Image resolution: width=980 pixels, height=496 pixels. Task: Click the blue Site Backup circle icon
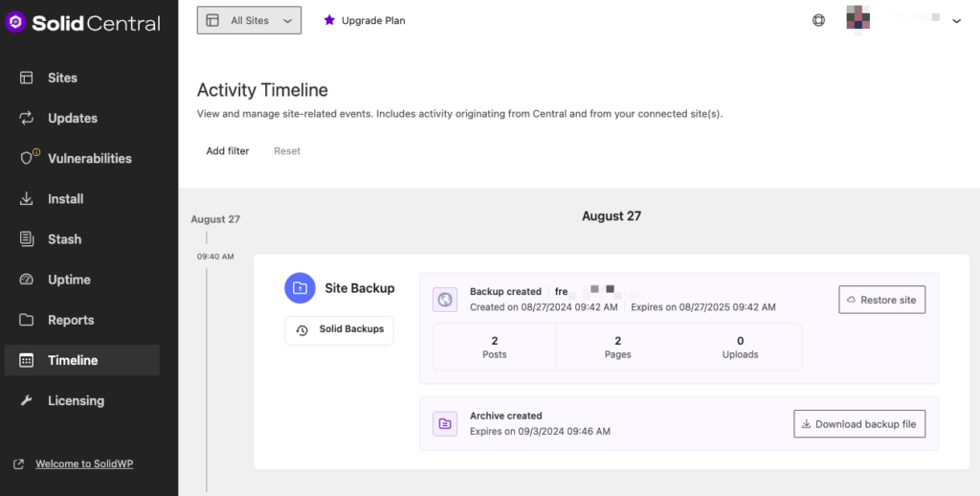pyautogui.click(x=300, y=288)
